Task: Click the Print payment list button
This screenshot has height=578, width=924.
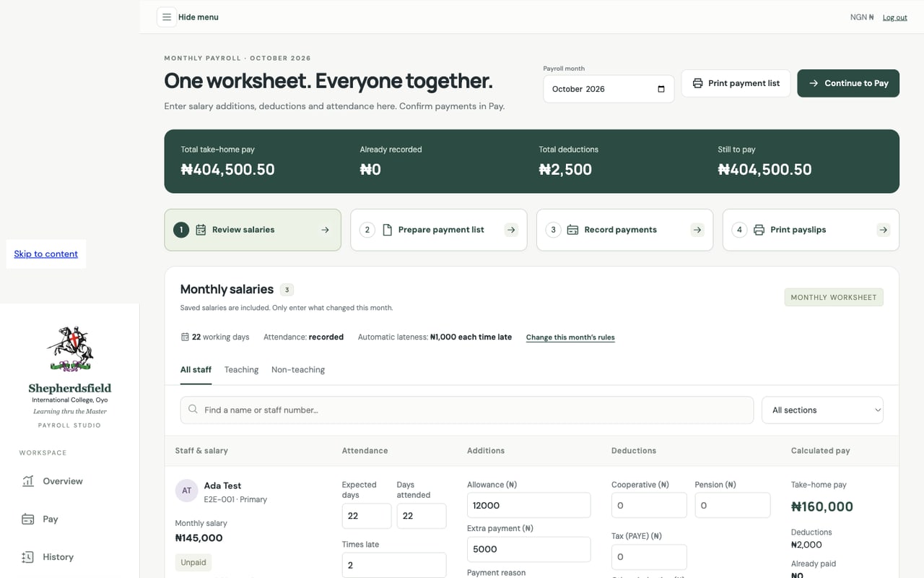Action: [736, 83]
